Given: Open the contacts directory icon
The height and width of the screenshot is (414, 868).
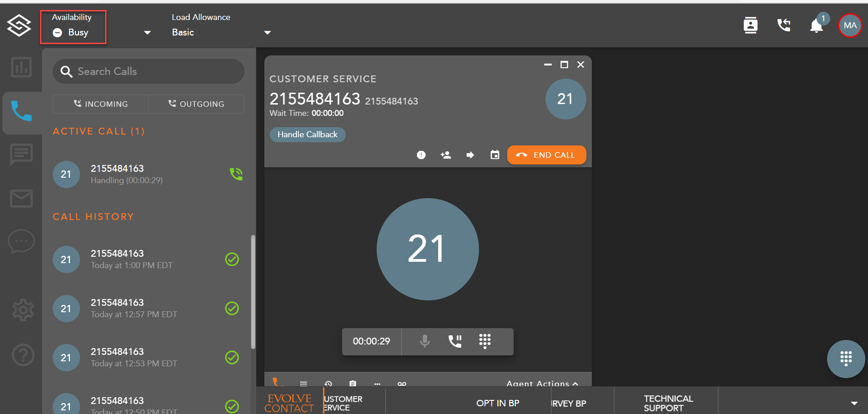Looking at the screenshot, I should click(x=750, y=25).
